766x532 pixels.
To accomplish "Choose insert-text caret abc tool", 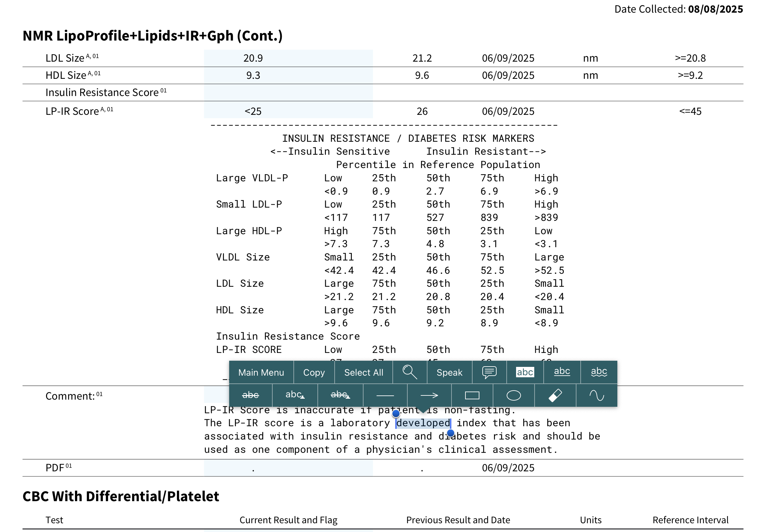I will coord(295,395).
